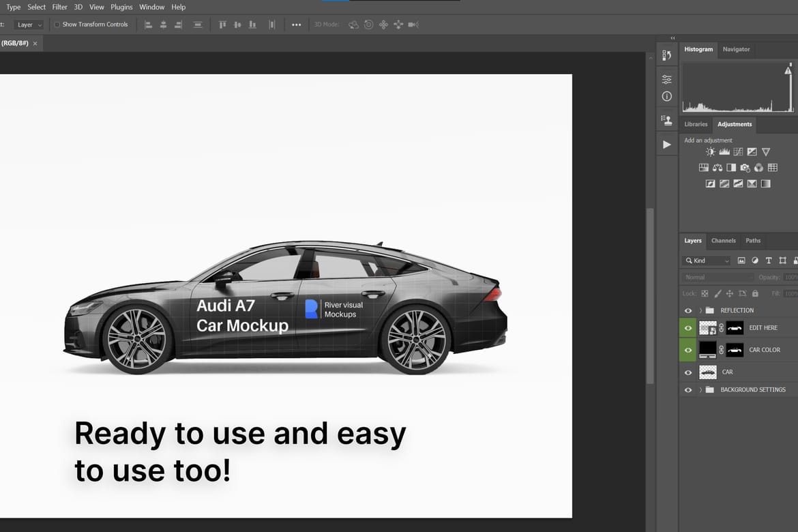The height and width of the screenshot is (532, 798).
Task: Open the Normal blend mode dropdown
Action: [718, 278]
